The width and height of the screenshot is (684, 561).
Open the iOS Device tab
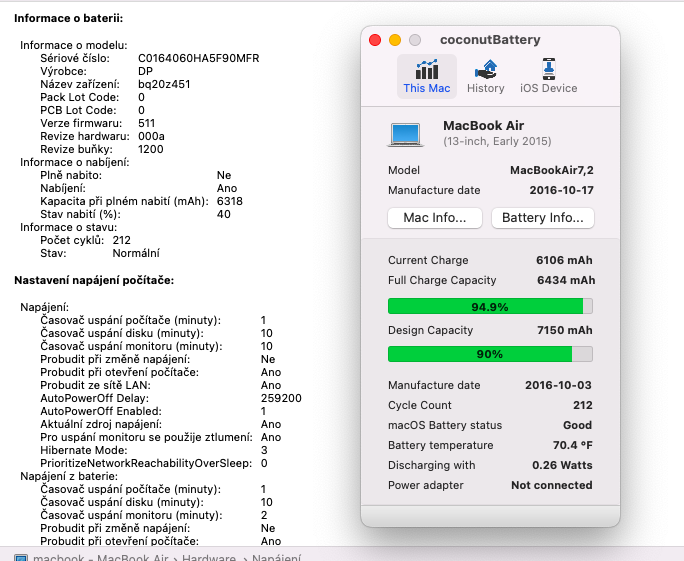548,77
